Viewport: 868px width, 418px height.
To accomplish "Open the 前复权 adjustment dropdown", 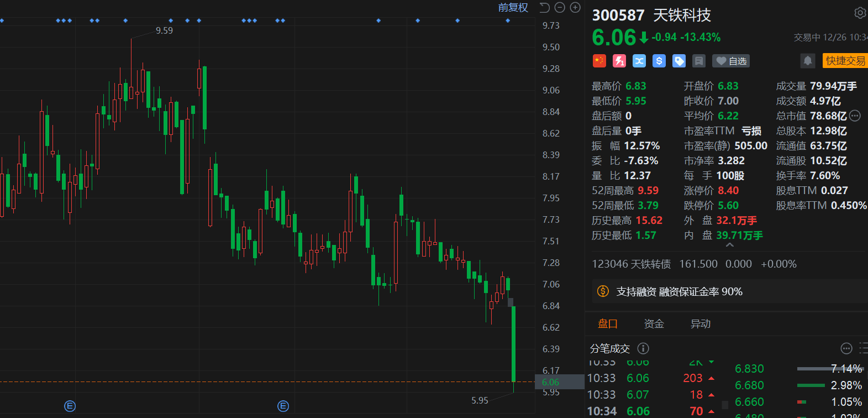I will (x=513, y=7).
